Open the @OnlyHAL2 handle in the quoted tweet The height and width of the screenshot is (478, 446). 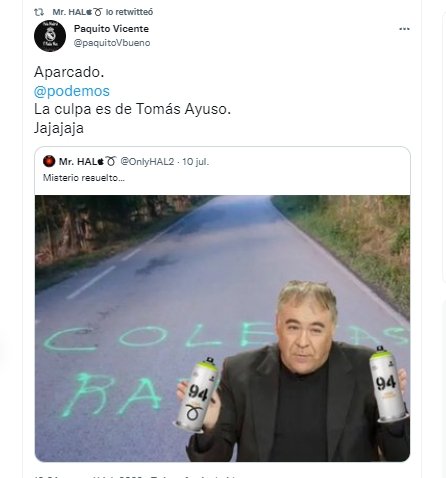[x=147, y=162]
